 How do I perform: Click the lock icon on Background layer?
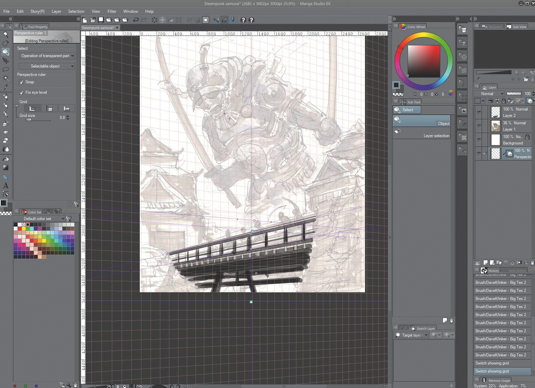pos(527,137)
